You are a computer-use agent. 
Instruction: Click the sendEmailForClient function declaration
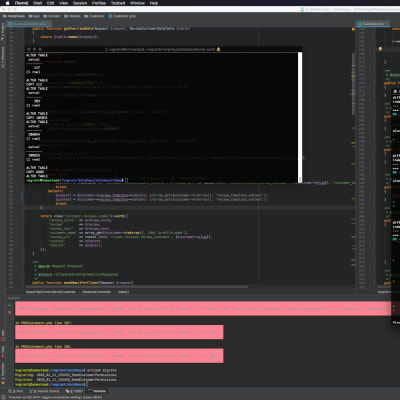click(x=83, y=283)
